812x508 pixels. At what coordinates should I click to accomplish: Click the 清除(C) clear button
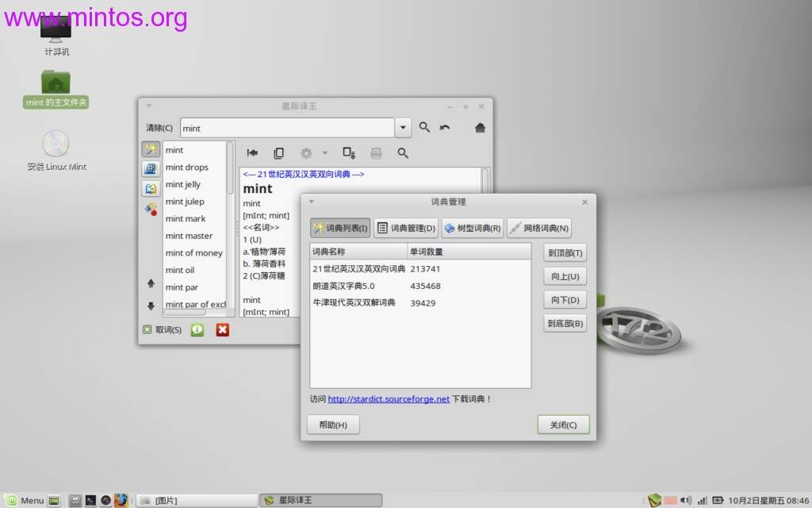pyautogui.click(x=159, y=128)
